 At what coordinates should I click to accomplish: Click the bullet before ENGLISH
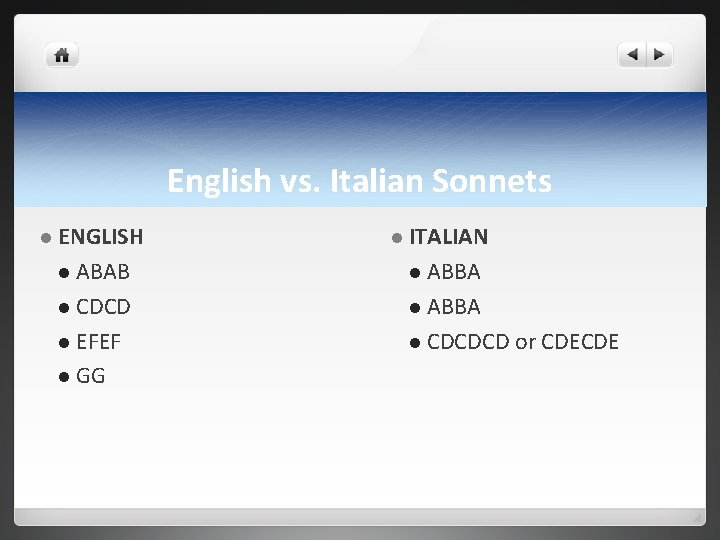point(46,238)
